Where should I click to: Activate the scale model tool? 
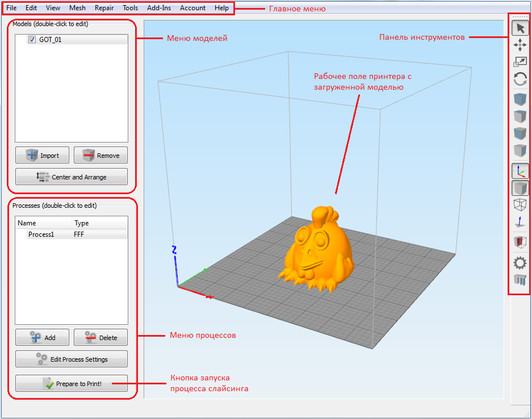[x=520, y=62]
